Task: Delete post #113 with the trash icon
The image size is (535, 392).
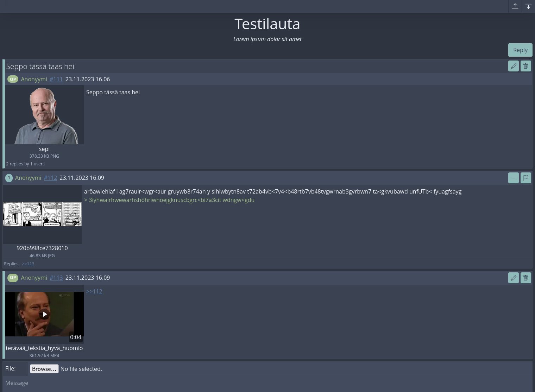Action: pyautogui.click(x=525, y=278)
